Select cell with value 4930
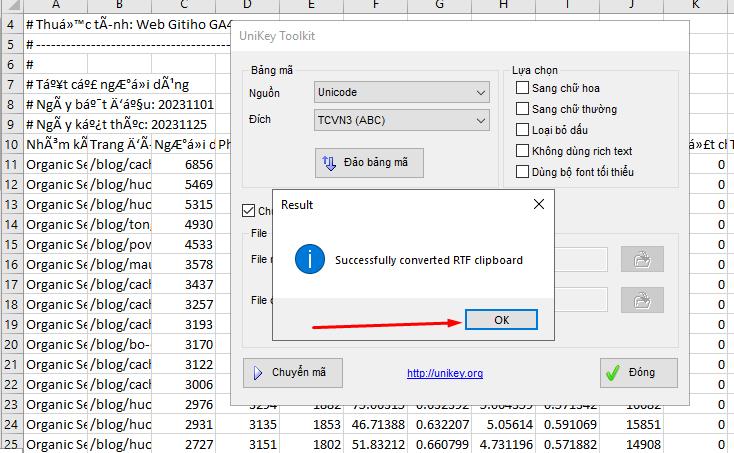The width and height of the screenshot is (734, 453). [183, 225]
